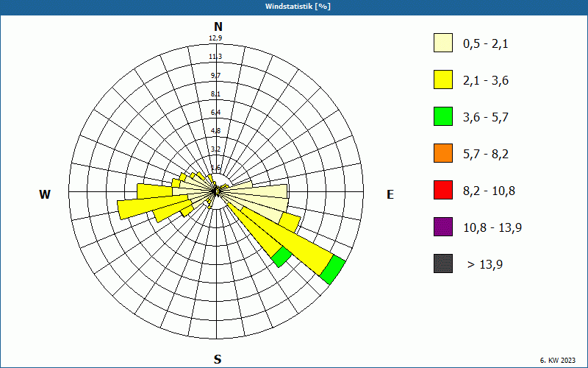
Task: Click the orange 5,7 - 8,2 legend swatch
Action: click(x=443, y=153)
